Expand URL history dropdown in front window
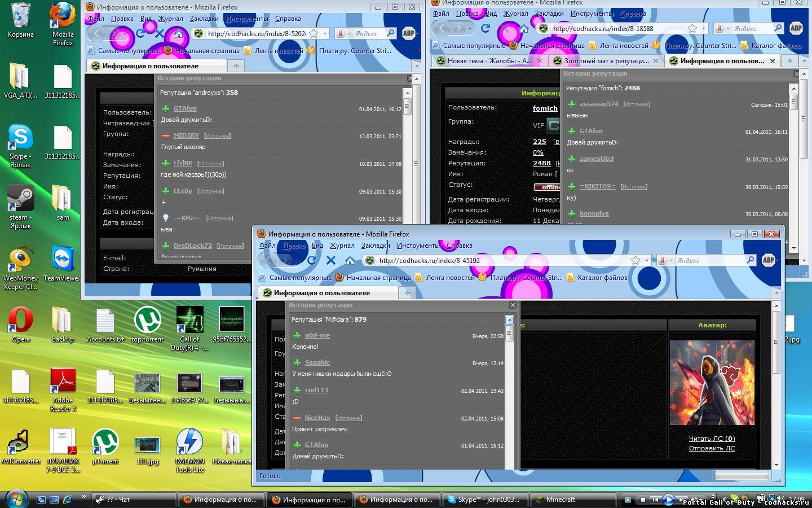Viewport: 812px width, 508px height. click(x=647, y=260)
